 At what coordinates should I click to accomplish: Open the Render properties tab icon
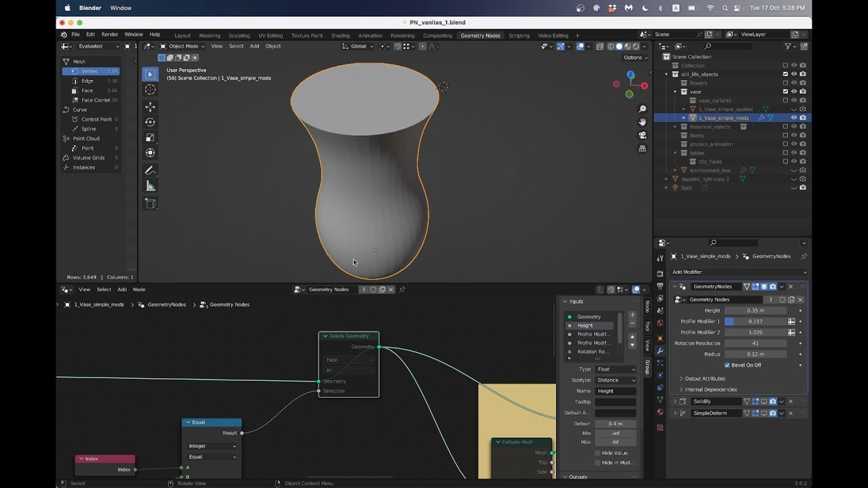coord(660,273)
